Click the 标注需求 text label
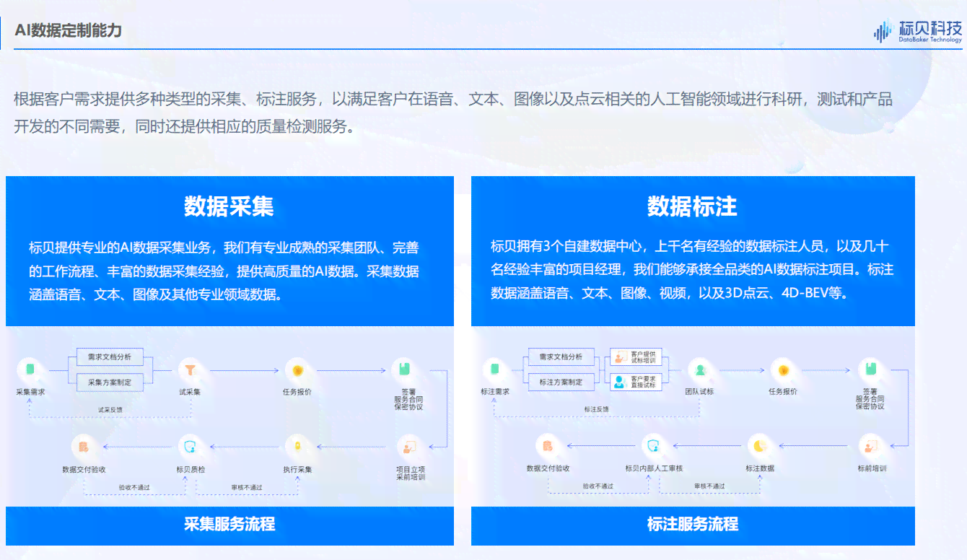 pyautogui.click(x=495, y=392)
